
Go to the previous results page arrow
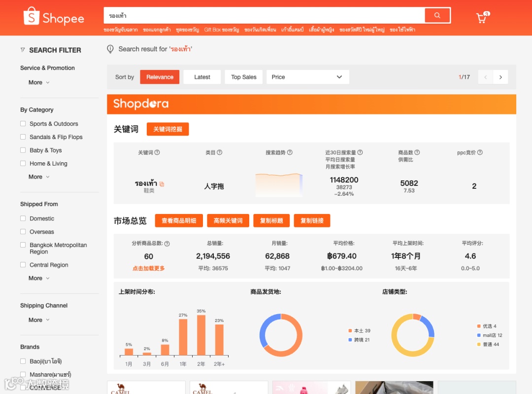click(x=486, y=77)
